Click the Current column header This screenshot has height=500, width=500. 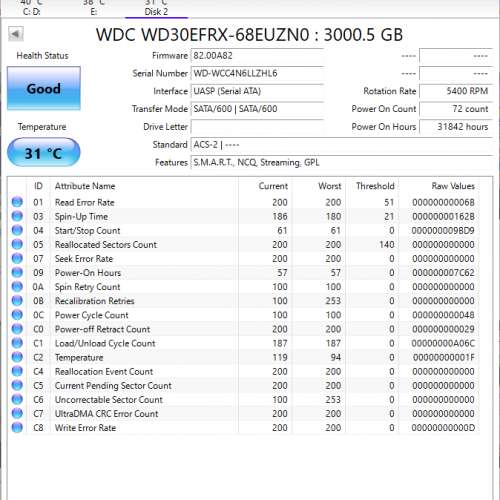(273, 186)
